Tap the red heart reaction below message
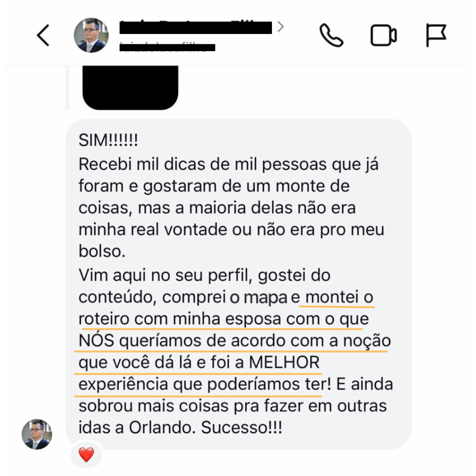The height and width of the screenshot is (476, 476). pos(86,455)
